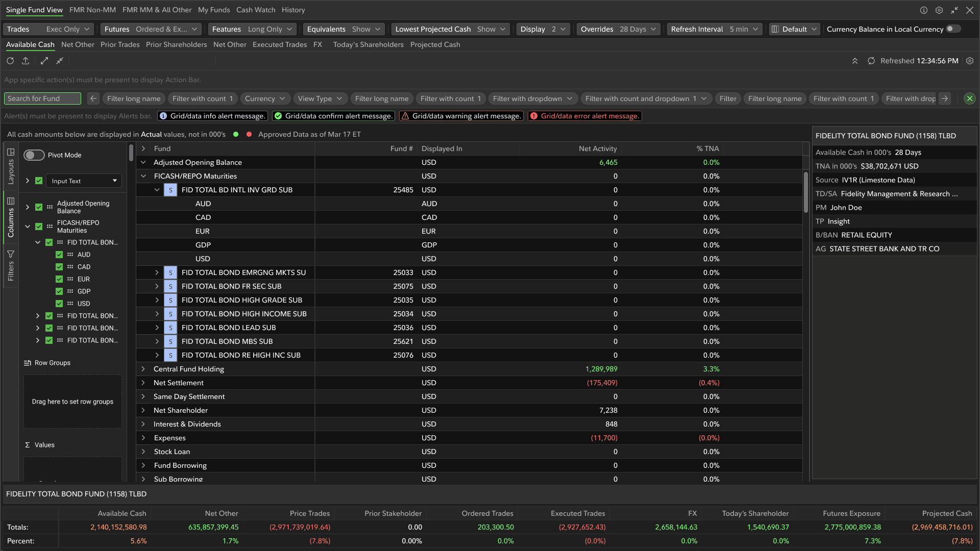Viewport: 980px width, 551px height.
Task: Open the Refresh Interval dropdown
Action: point(715,29)
